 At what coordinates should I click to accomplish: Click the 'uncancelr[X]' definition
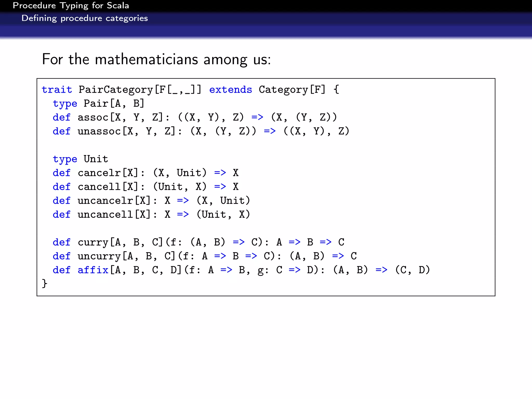coord(114,201)
